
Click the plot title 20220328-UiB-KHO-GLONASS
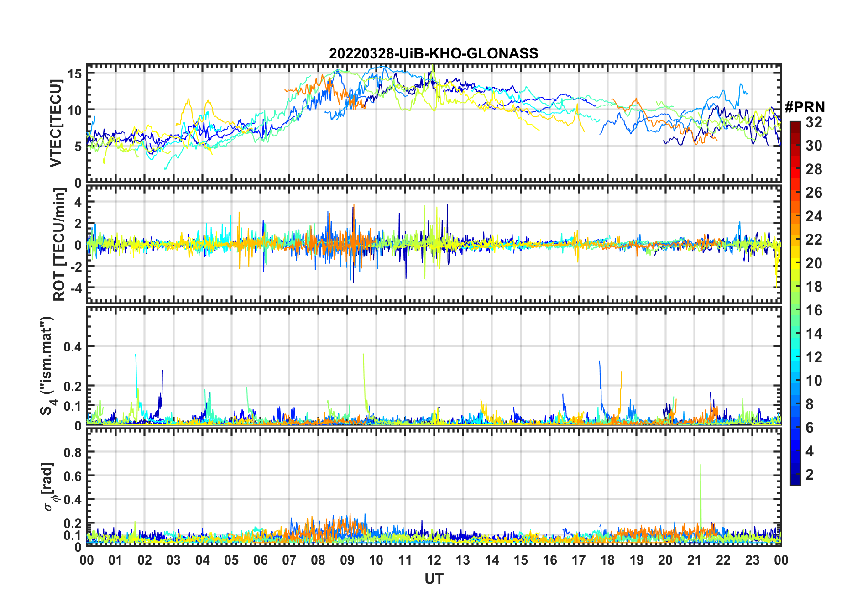[x=434, y=53]
